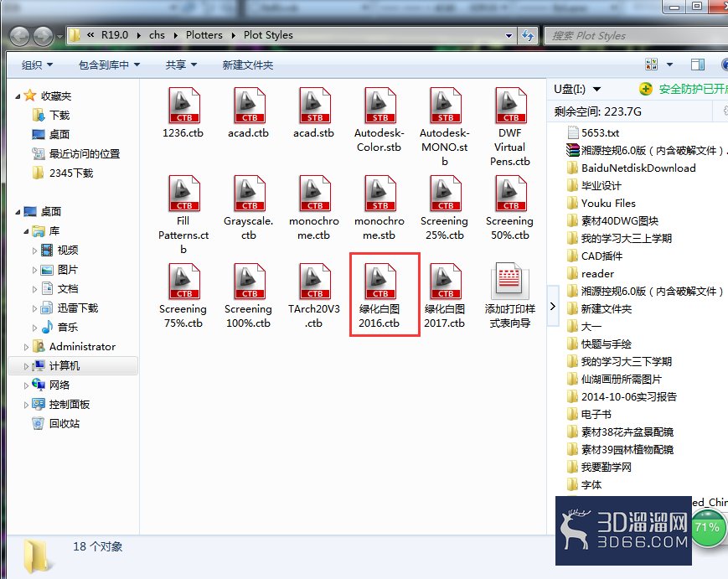Open the 共享 menu
Viewport: 728px width, 579px height.
click(181, 65)
